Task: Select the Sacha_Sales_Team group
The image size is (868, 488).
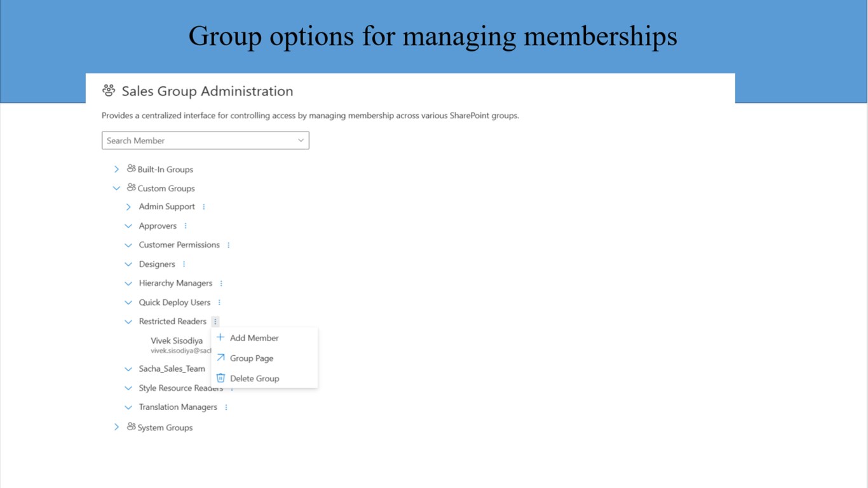Action: [172, 369]
